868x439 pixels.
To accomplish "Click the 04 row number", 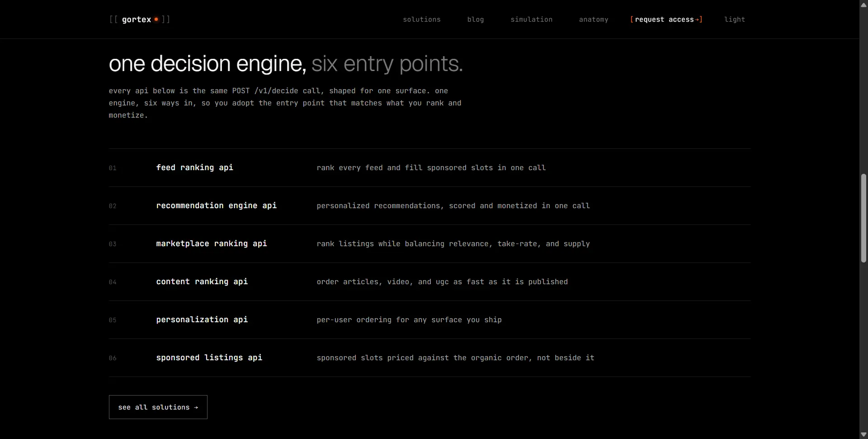I will [113, 282].
